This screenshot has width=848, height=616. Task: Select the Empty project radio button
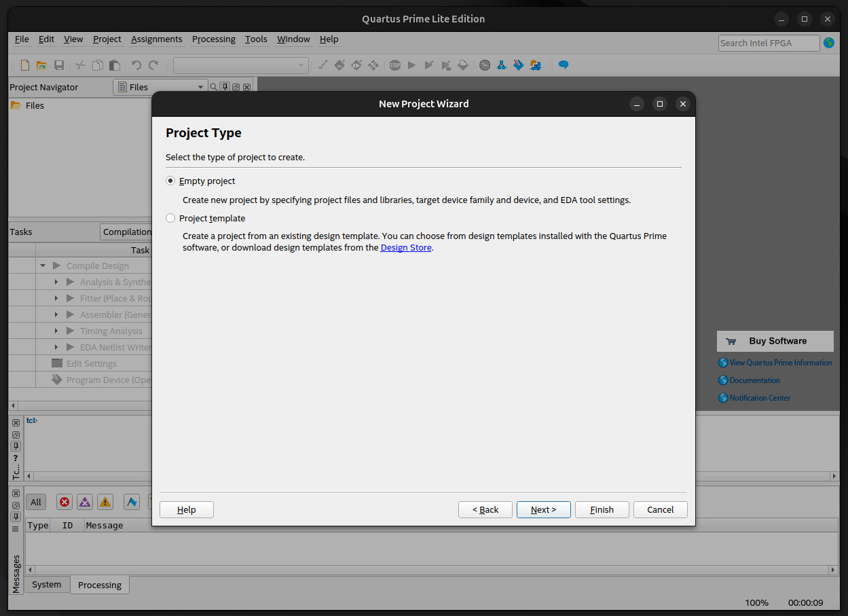170,181
